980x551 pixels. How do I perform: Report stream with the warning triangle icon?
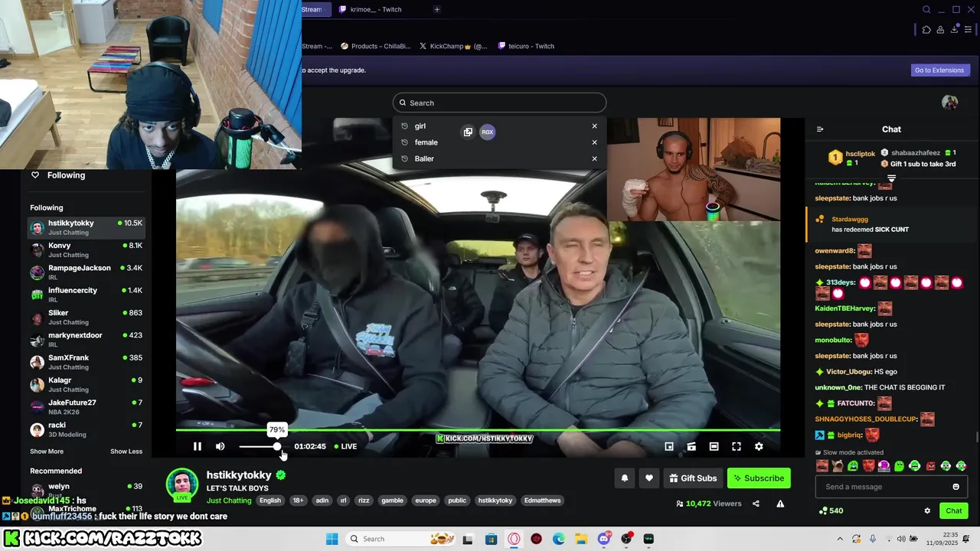780,504
